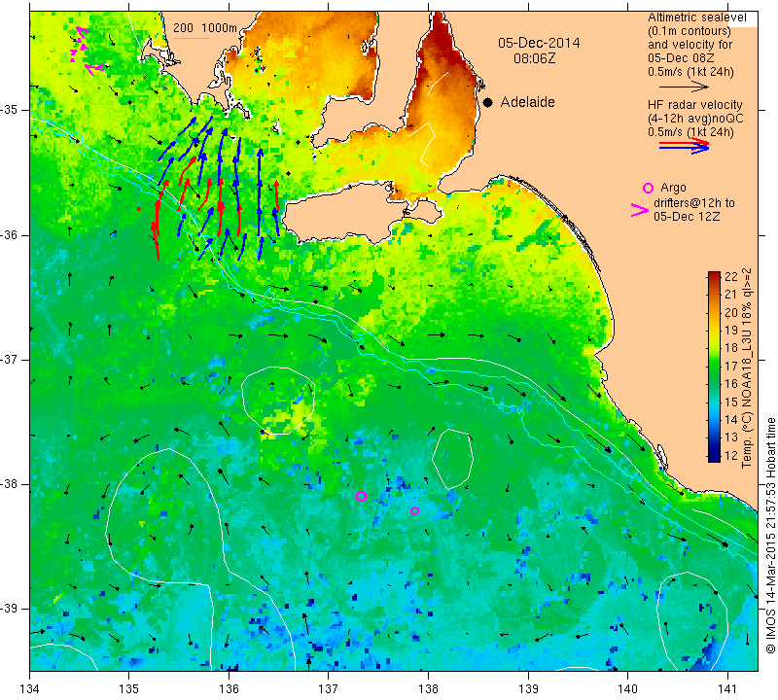Click the '0.5m/s (1kt 24h)' text under altimetric legend
The height and width of the screenshot is (700, 778).
pos(690,72)
